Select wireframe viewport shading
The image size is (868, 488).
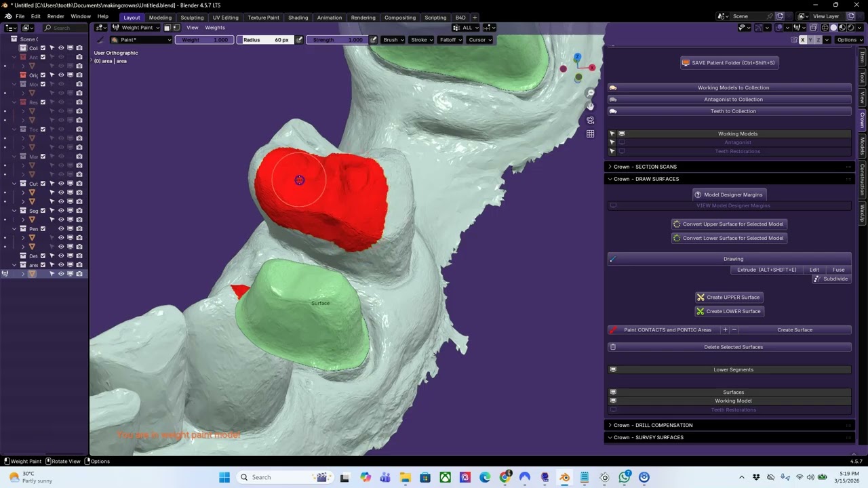[825, 28]
